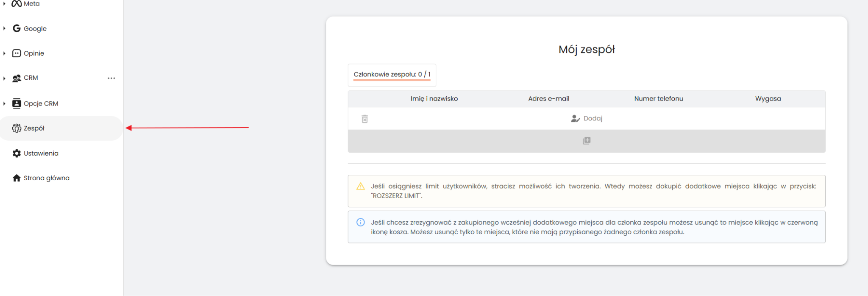The height and width of the screenshot is (296, 868).
Task: Expand the Google section arrow
Action: click(x=4, y=28)
